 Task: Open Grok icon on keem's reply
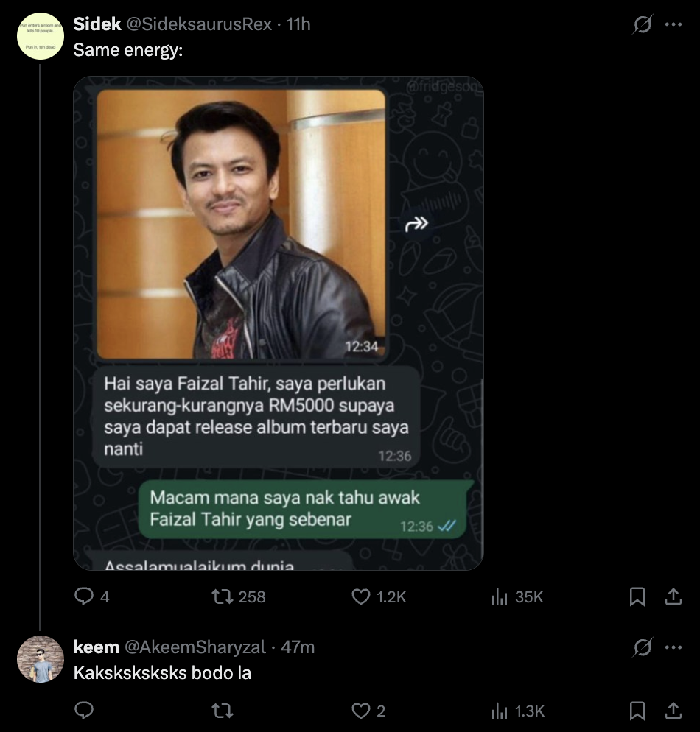tap(643, 647)
